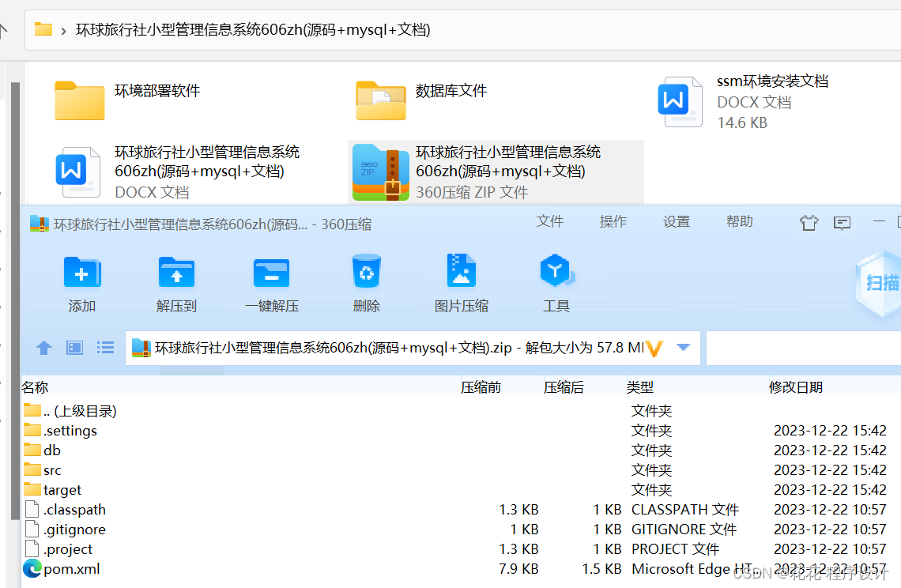Image resolution: width=901 pixels, height=588 pixels.
Task: Click the 360 security V badge icon
Action: coord(654,349)
